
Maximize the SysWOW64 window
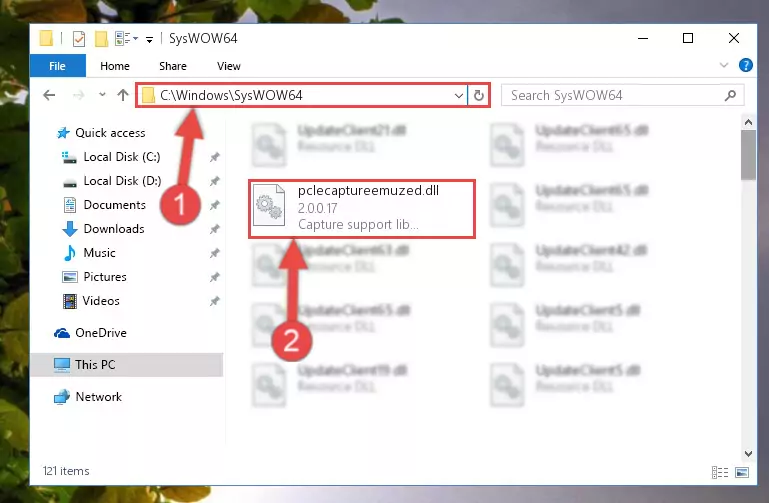[x=688, y=38]
